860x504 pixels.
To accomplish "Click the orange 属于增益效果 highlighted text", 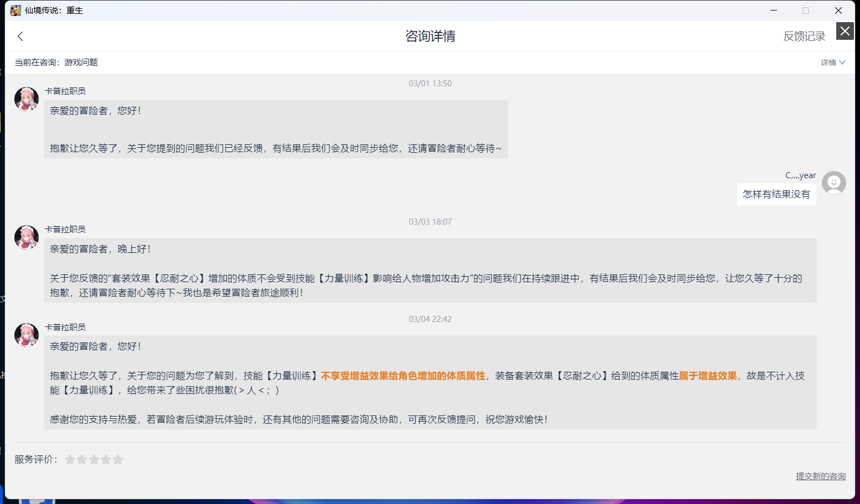I will point(708,376).
